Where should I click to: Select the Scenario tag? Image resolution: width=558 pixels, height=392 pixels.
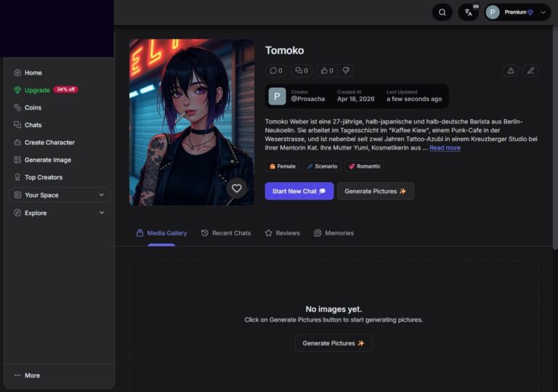pyautogui.click(x=322, y=166)
